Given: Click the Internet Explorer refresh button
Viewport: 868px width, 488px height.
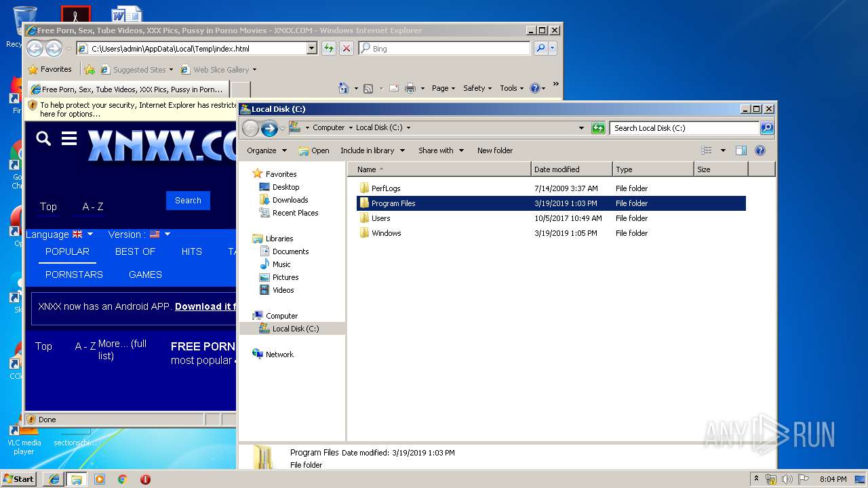Looking at the screenshot, I should (328, 48).
